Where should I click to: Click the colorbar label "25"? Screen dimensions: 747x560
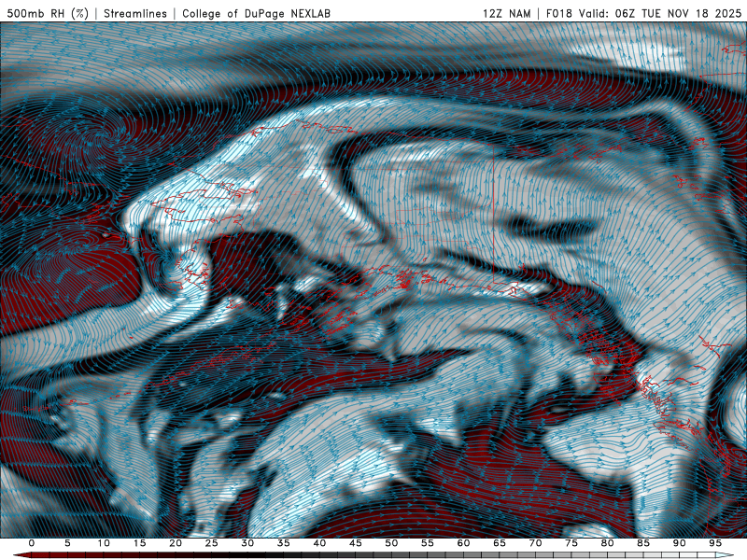click(212, 543)
